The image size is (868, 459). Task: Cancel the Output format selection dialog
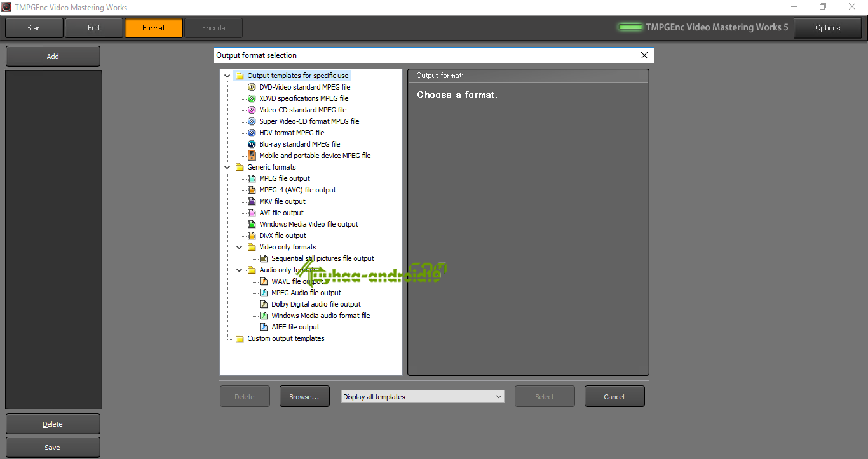[x=614, y=397]
